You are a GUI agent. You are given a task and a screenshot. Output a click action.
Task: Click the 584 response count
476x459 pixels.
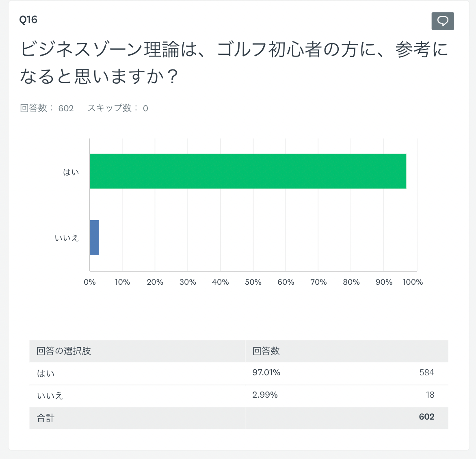[426, 372]
